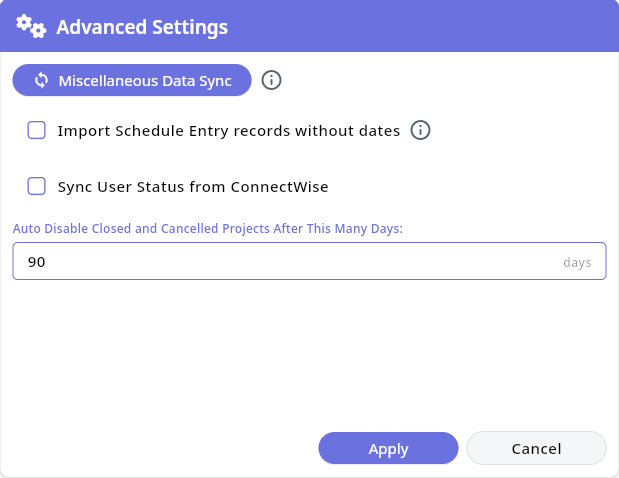Click the purple dialog header bar
Viewport: 619px width, 478px height.
pyautogui.click(x=420, y=26)
